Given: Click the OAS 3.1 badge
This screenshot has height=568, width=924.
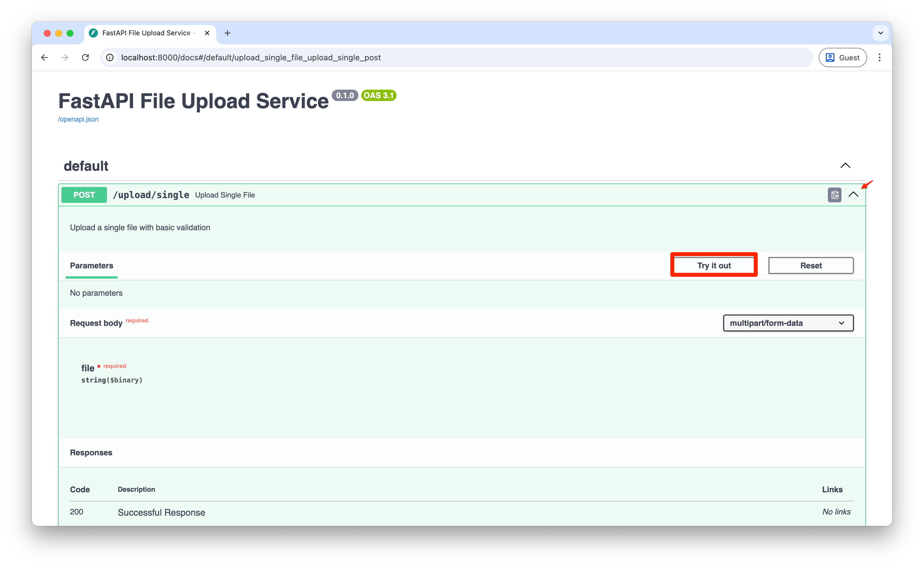Looking at the screenshot, I should pyautogui.click(x=378, y=95).
